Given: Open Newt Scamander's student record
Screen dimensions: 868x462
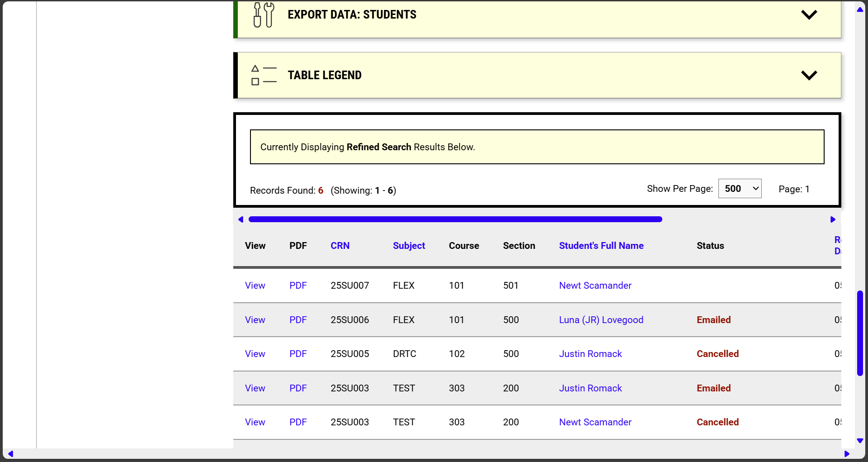Looking at the screenshot, I should [x=595, y=286].
